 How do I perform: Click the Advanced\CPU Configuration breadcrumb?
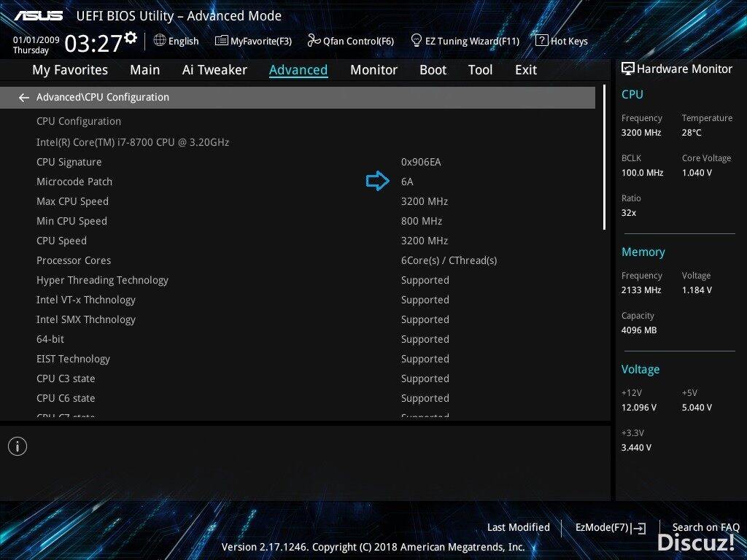[102, 97]
